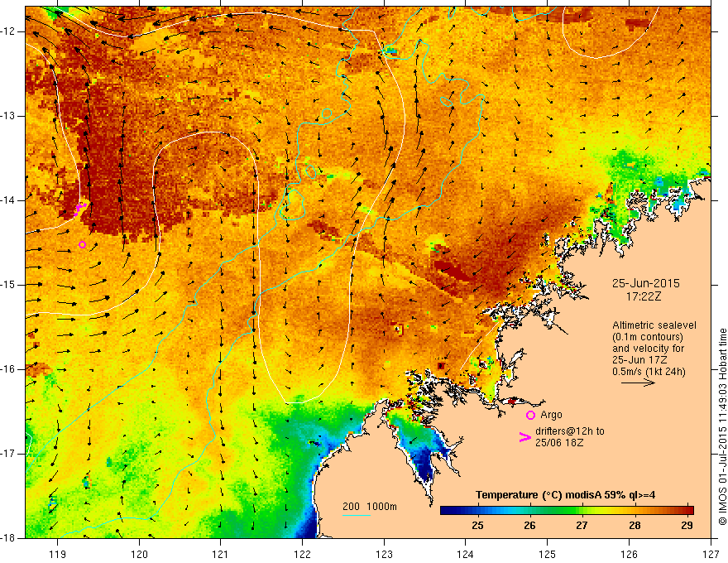Click the latitude axis label '-18'
This screenshot has height=563, width=728.
click(8, 538)
